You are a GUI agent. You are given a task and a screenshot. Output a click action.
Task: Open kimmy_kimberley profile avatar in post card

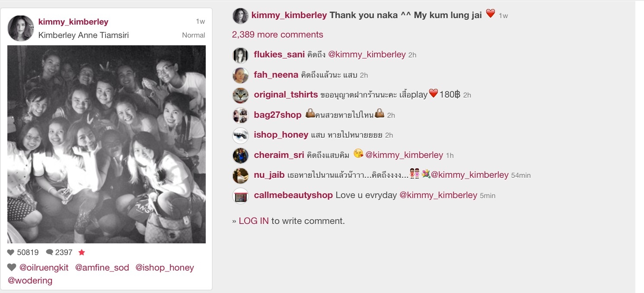[21, 28]
